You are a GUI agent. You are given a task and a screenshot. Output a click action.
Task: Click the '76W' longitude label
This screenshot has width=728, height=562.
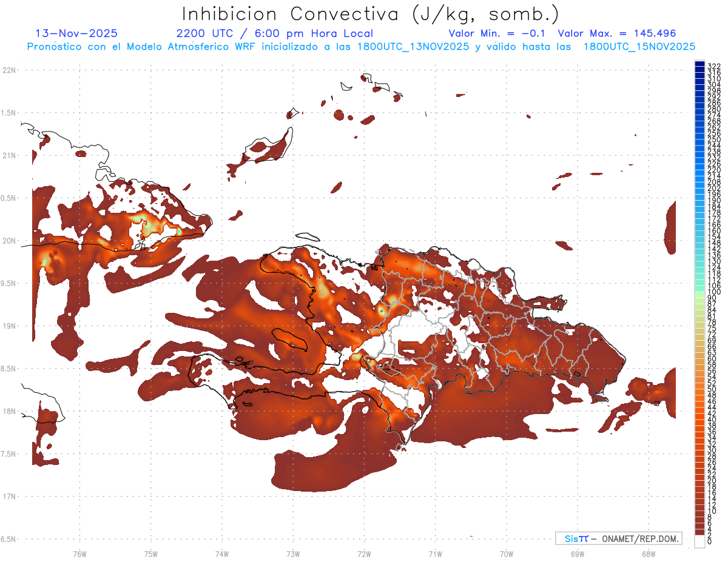click(79, 554)
